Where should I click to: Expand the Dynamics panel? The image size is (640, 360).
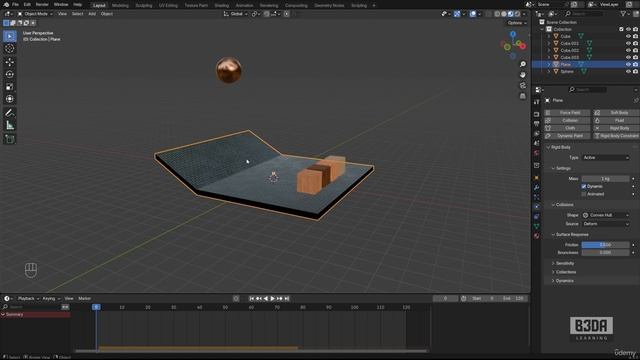(x=564, y=281)
